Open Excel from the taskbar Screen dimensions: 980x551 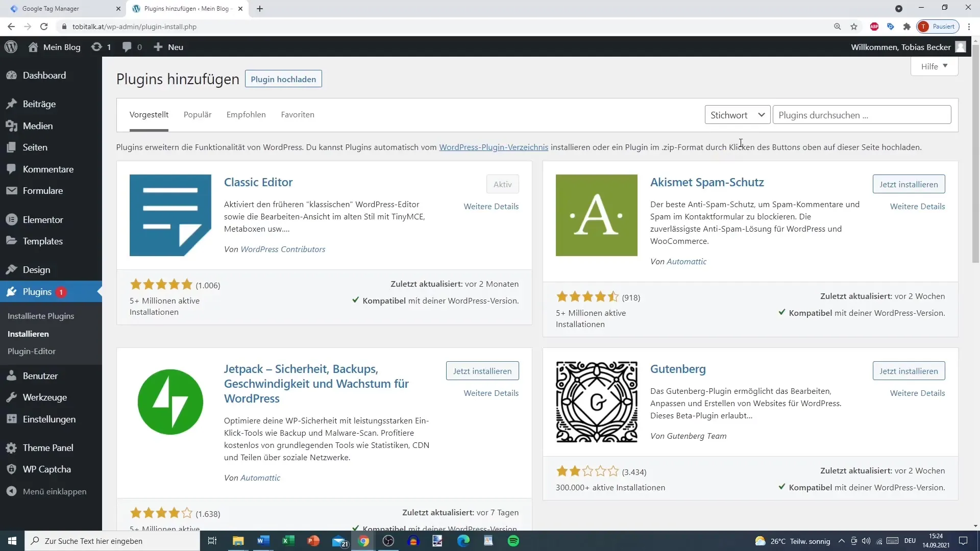pyautogui.click(x=288, y=541)
